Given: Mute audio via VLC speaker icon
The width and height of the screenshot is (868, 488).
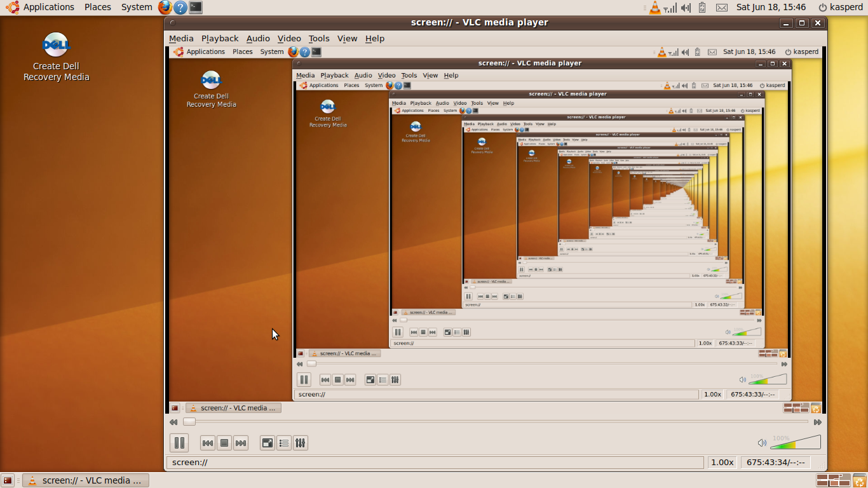Looking at the screenshot, I should [762, 443].
